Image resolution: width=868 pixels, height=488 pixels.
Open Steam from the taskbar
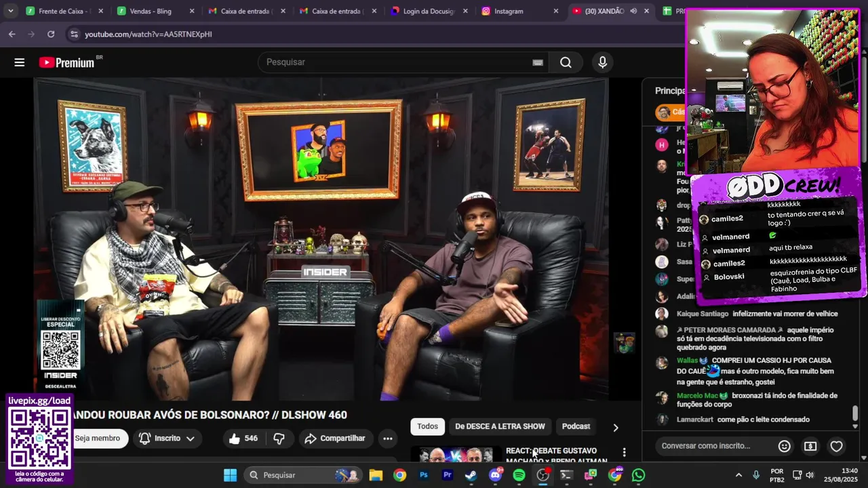coord(471,475)
